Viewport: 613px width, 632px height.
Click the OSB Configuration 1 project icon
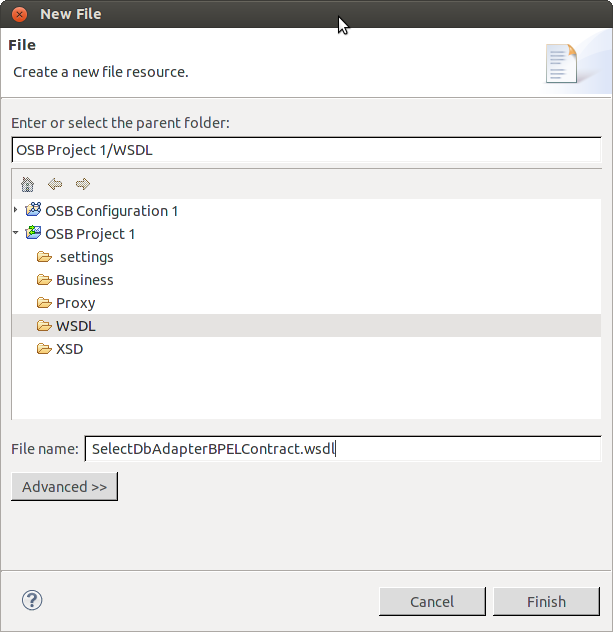(x=33, y=210)
